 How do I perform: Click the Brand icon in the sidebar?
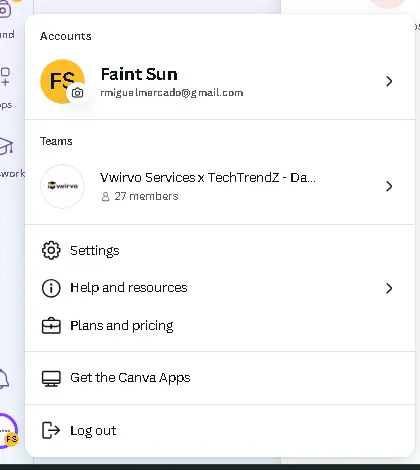point(5,10)
